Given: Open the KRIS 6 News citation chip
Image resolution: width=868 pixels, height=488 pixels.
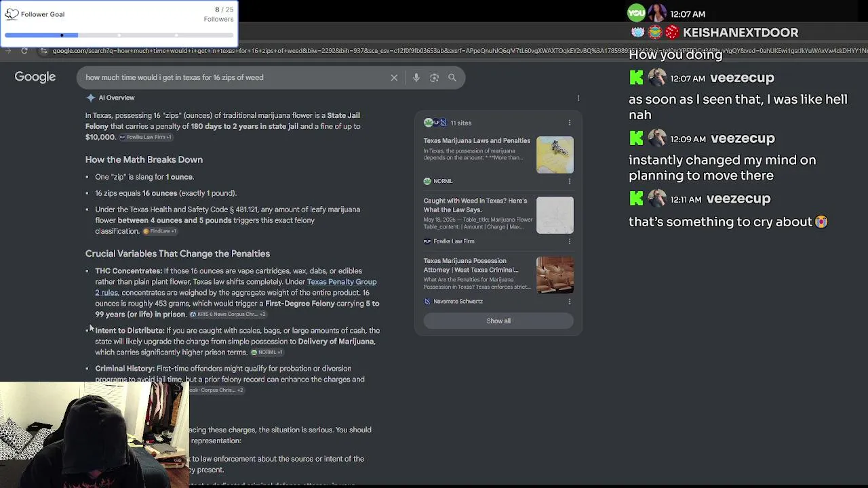Looking at the screenshot, I should coord(228,314).
